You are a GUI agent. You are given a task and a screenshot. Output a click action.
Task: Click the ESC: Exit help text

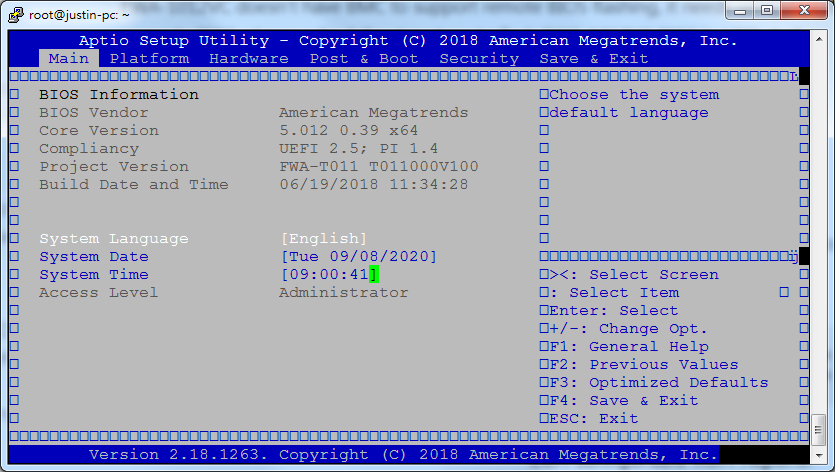(594, 419)
